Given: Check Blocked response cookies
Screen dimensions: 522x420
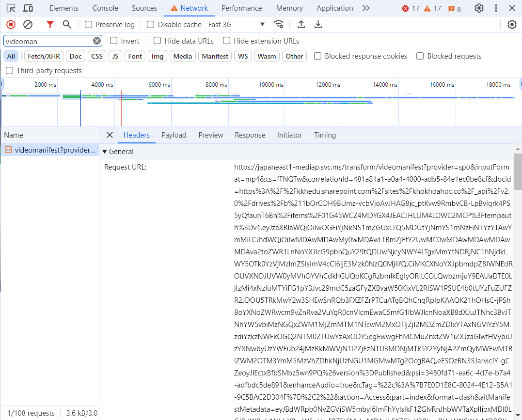Looking at the screenshot, I should pos(317,56).
